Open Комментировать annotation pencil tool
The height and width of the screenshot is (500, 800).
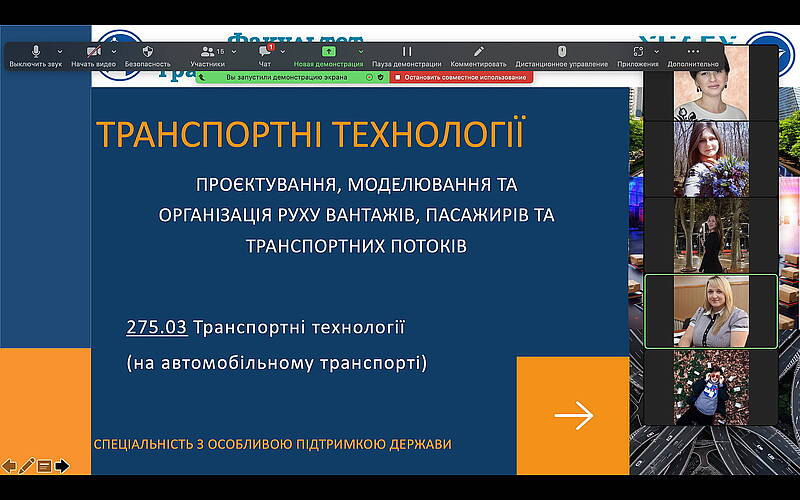(x=478, y=56)
